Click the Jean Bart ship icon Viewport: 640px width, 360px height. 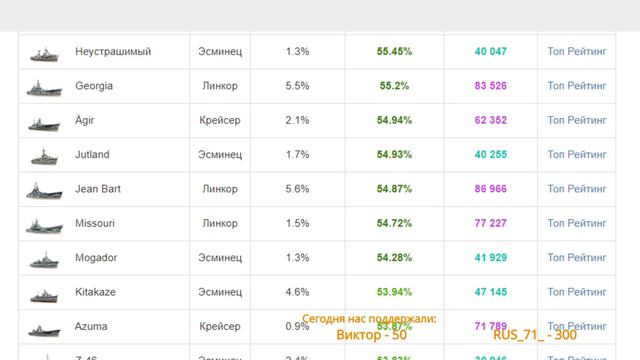(44, 191)
